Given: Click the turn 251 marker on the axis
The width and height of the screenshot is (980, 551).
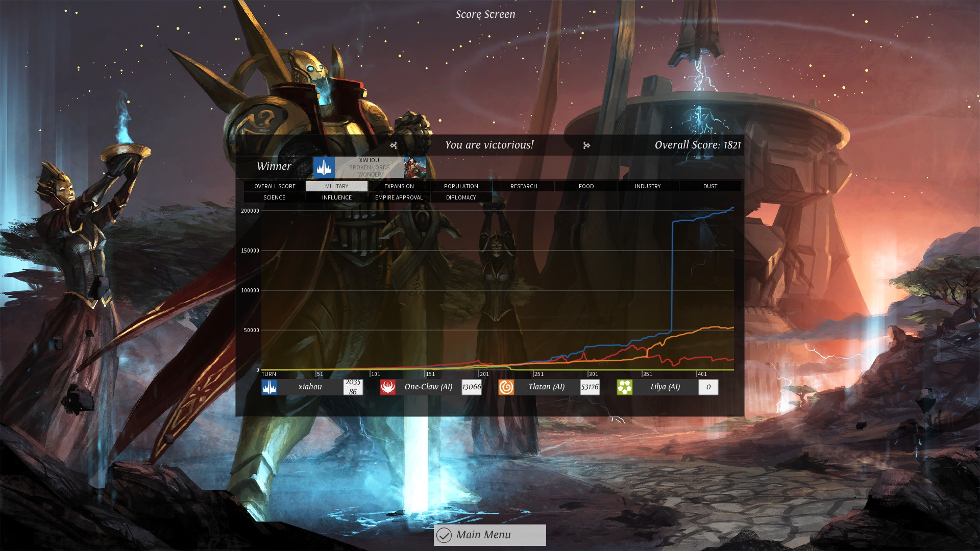Looking at the screenshot, I should 539,374.
